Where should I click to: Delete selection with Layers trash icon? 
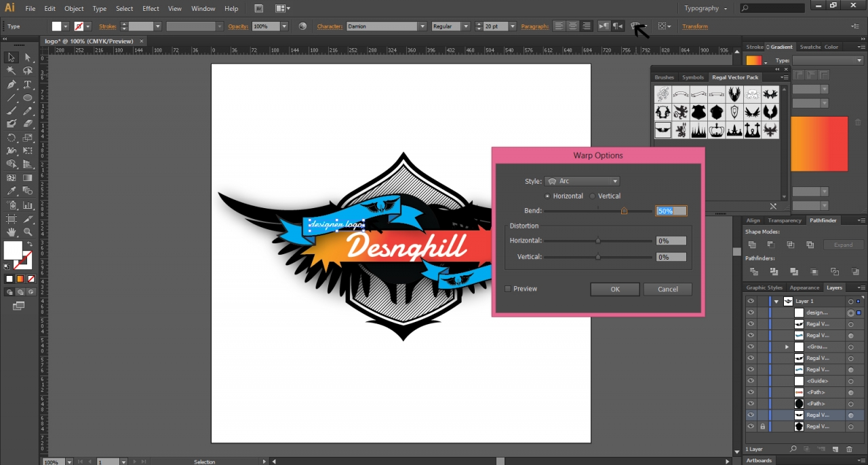point(849,449)
